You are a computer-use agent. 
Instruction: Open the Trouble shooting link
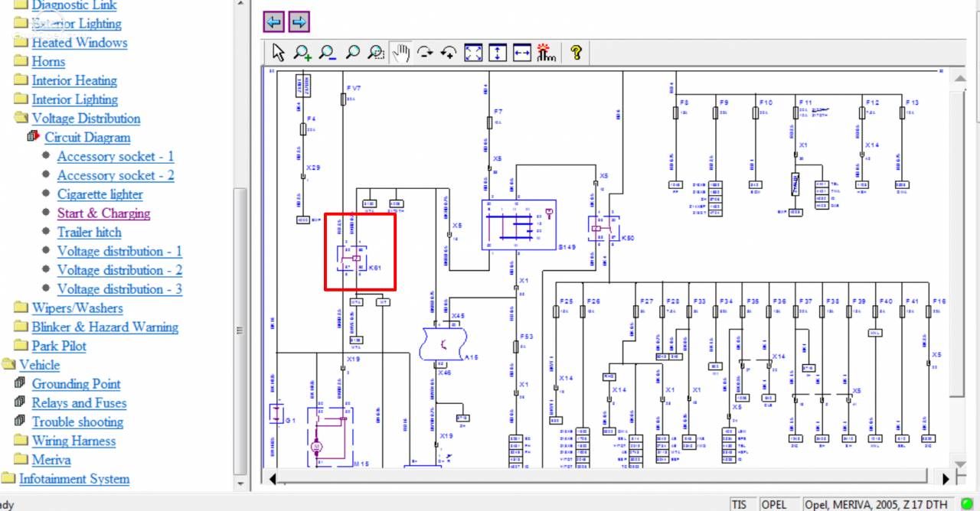[77, 421]
